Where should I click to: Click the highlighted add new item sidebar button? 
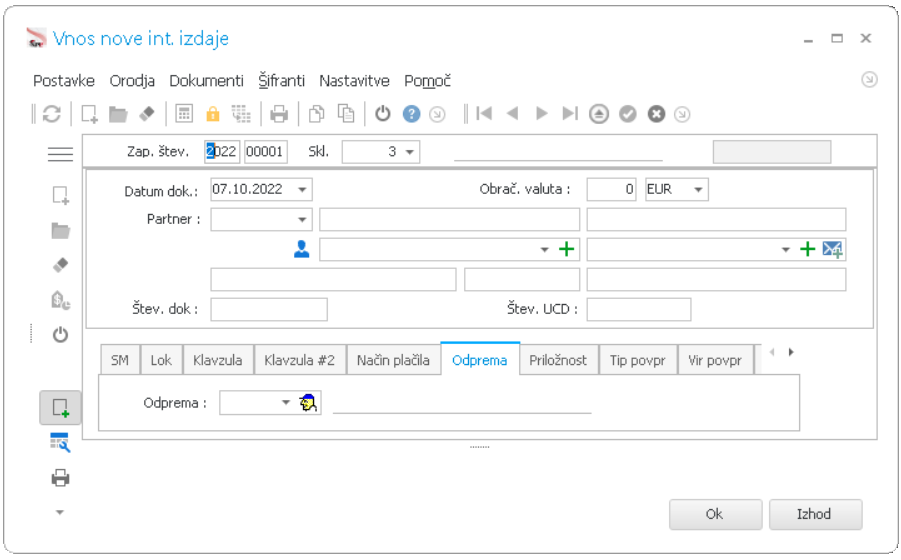point(60,408)
